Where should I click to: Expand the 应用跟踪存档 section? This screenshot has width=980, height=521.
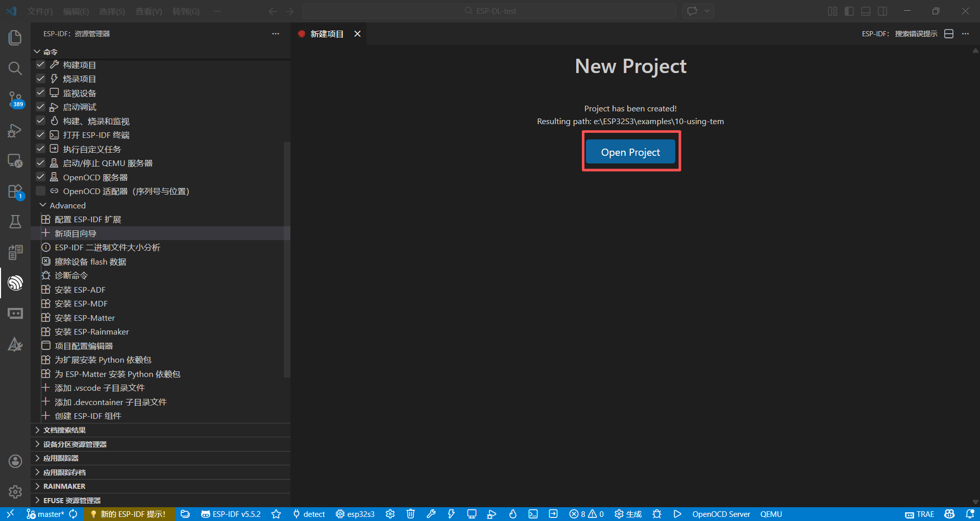click(161, 472)
